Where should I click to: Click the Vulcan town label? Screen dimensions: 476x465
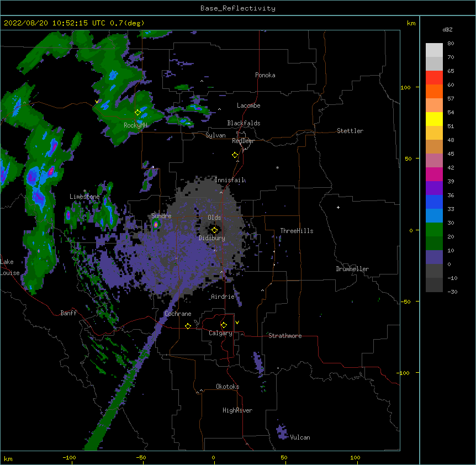(x=300, y=437)
